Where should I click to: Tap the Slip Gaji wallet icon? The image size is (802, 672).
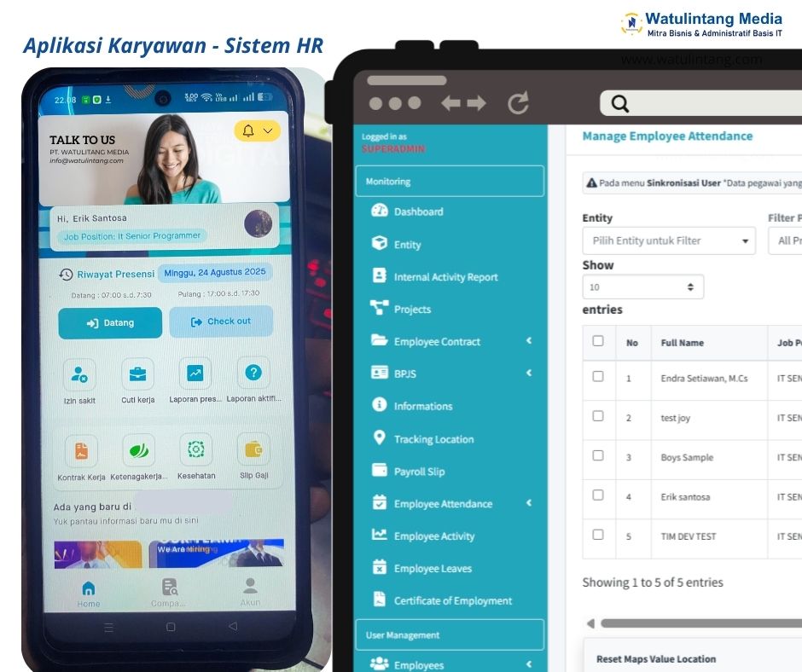coord(253,449)
